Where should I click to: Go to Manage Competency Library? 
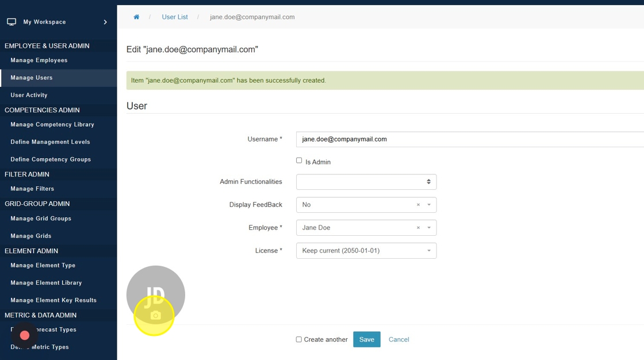point(52,125)
